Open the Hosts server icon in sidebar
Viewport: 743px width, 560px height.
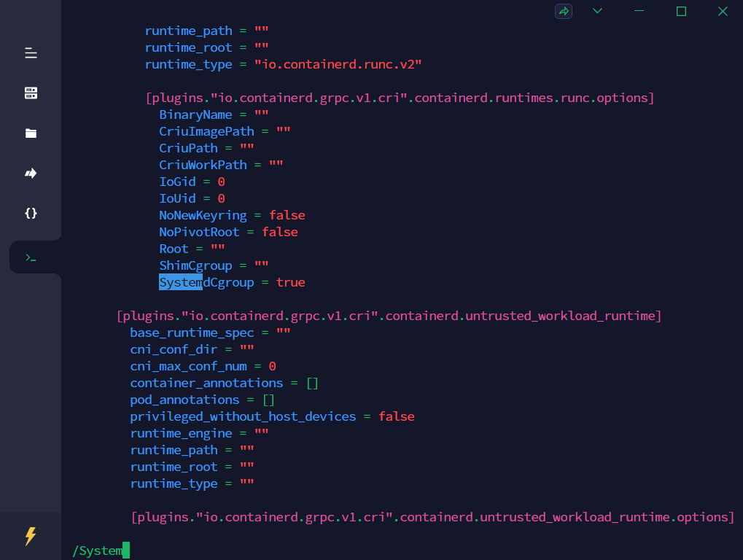coord(31,93)
